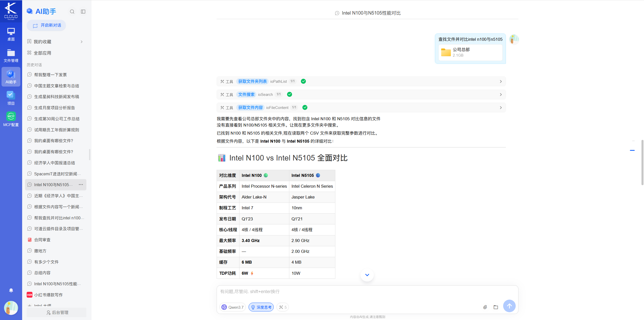Viewport: 644px width, 320px height.
Task: Click user avatar beside the chat message
Action: (514, 39)
